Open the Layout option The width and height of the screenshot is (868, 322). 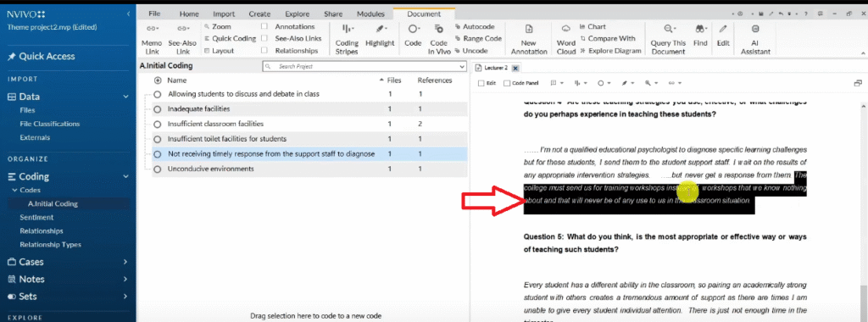[x=219, y=51]
